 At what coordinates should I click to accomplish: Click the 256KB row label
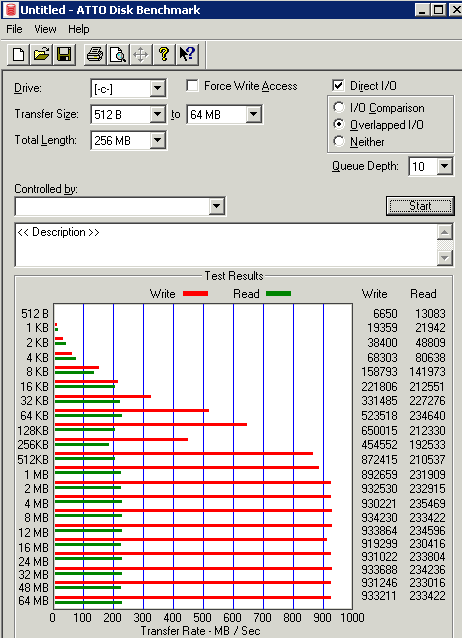[33, 445]
